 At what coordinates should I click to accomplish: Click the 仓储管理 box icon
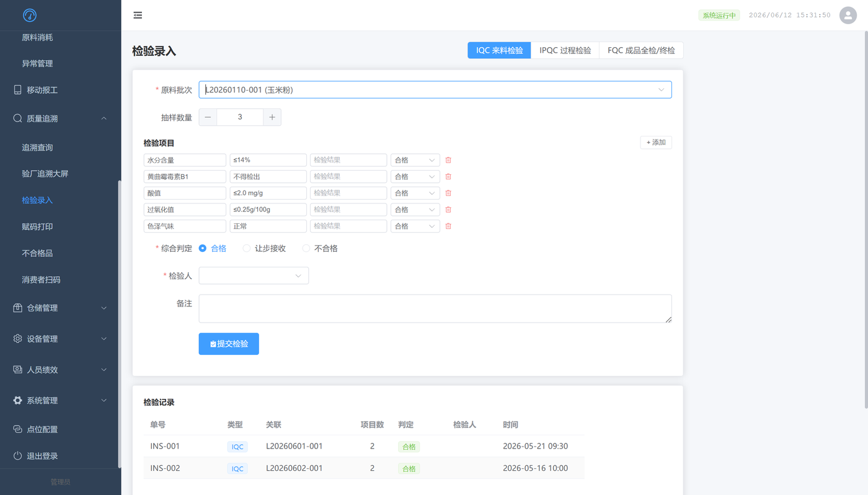click(17, 308)
